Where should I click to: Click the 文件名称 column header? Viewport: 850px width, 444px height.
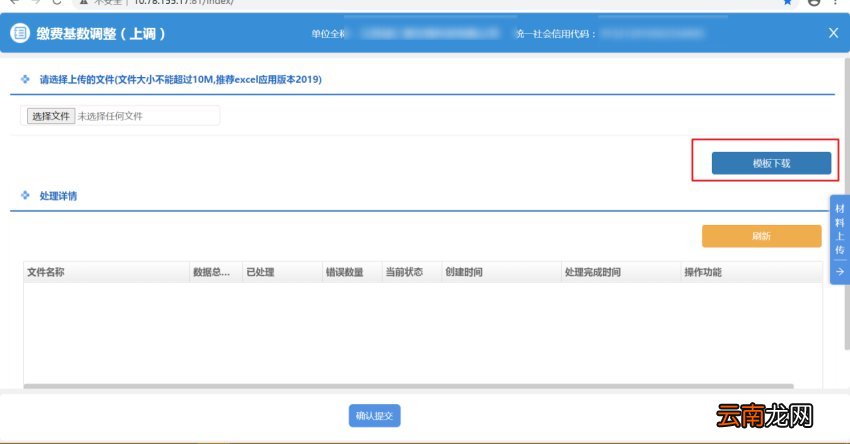tap(106, 272)
